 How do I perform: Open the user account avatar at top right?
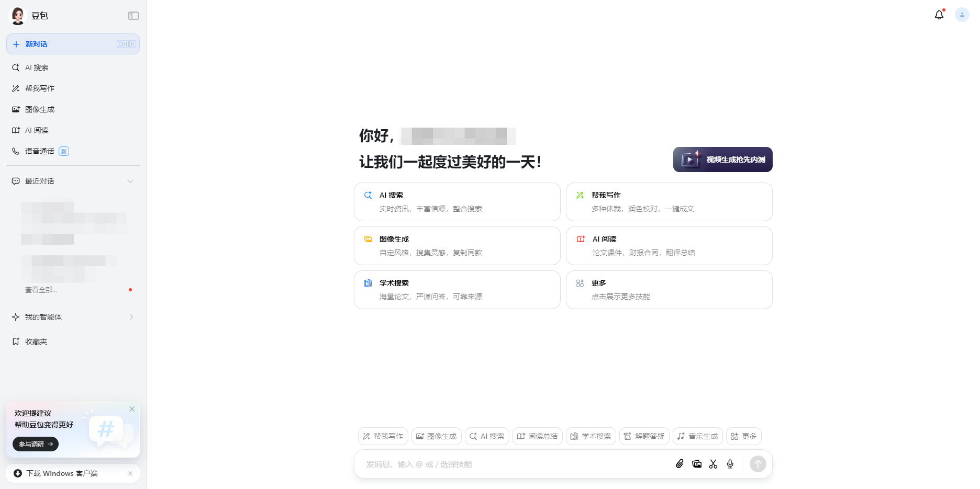pos(962,15)
